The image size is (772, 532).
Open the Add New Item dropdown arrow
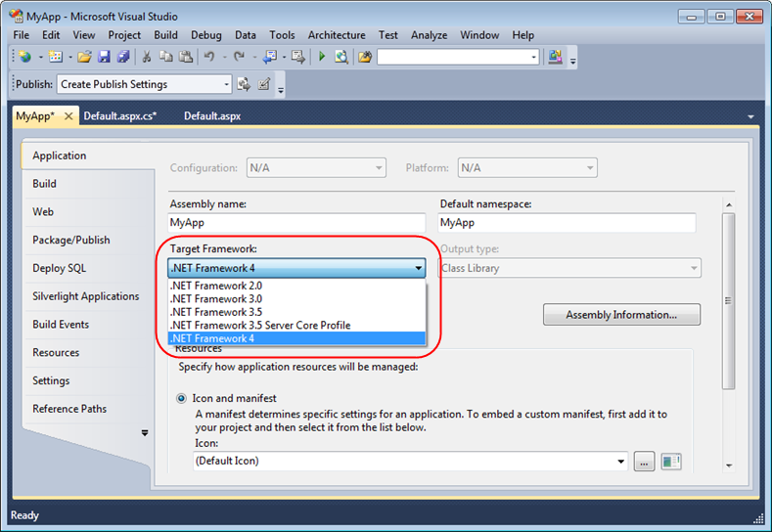pyautogui.click(x=70, y=58)
